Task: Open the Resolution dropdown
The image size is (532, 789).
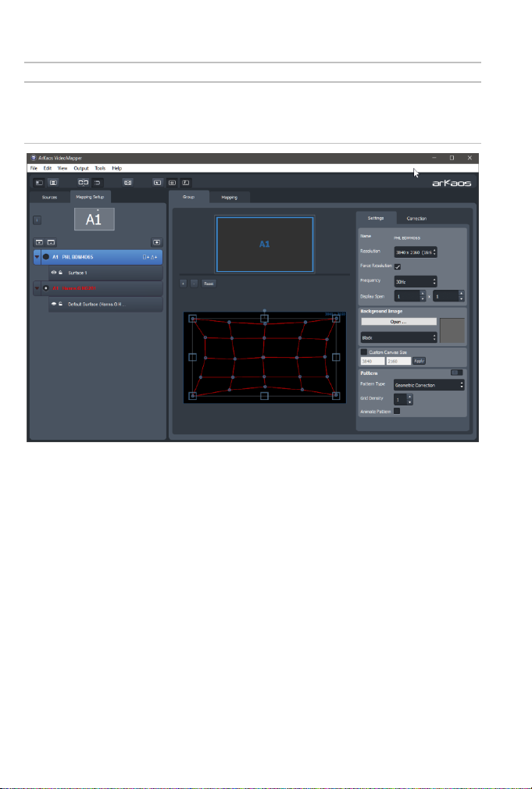Action: tap(416, 252)
